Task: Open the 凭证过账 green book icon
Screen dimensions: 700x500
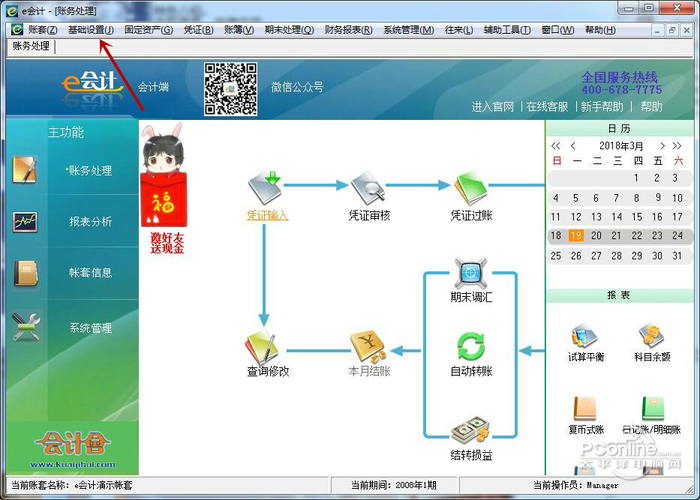Action: [471, 188]
